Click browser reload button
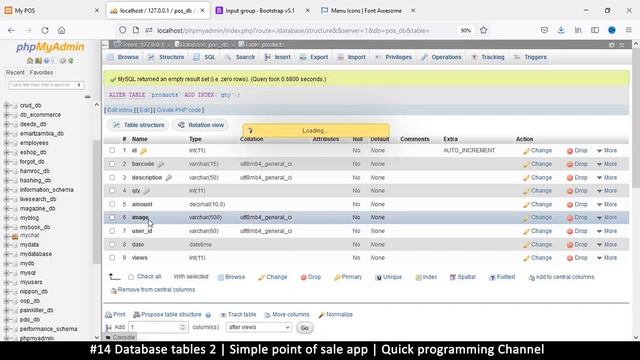Viewport: 640px width, 360px height. coord(45,30)
